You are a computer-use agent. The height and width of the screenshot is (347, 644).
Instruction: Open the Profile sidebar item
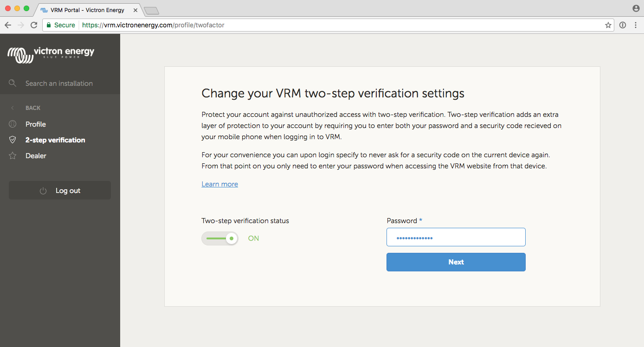point(36,124)
